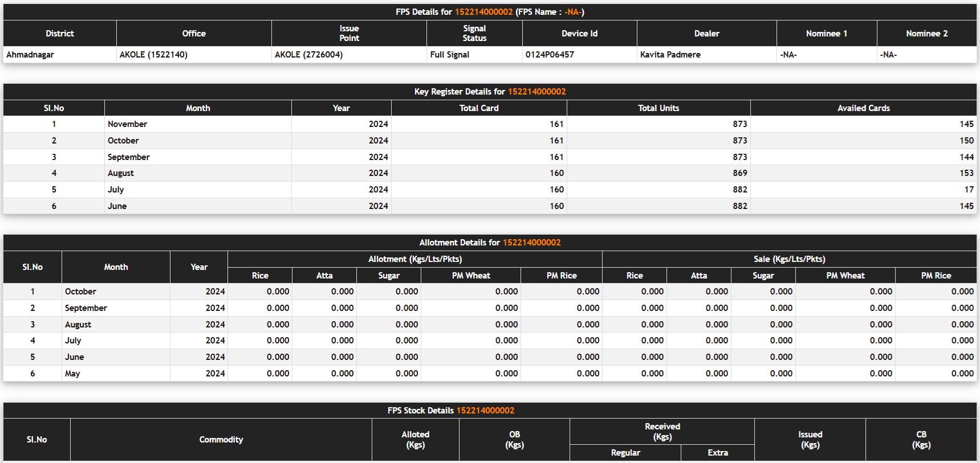Click the Nominee 1 column header
This screenshot has width=980, height=463.
coord(826,34)
